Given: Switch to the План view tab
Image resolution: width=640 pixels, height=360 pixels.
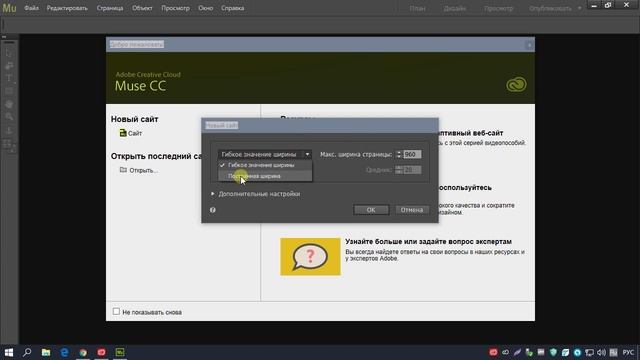Looking at the screenshot, I should point(417,9).
